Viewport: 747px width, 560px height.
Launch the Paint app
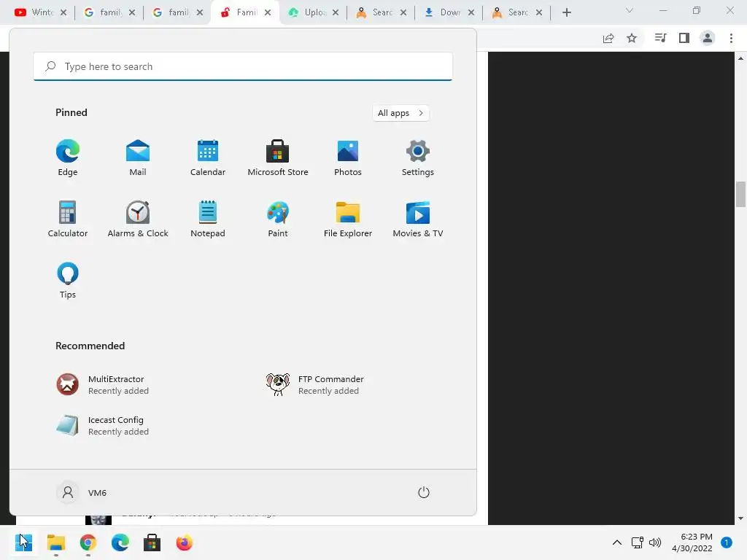[x=278, y=219]
